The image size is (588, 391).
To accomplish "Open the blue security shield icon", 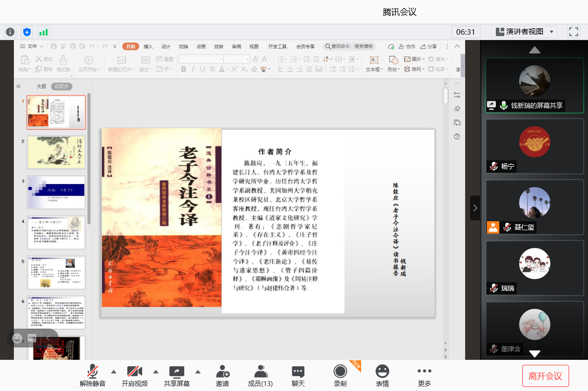I will click(27, 32).
